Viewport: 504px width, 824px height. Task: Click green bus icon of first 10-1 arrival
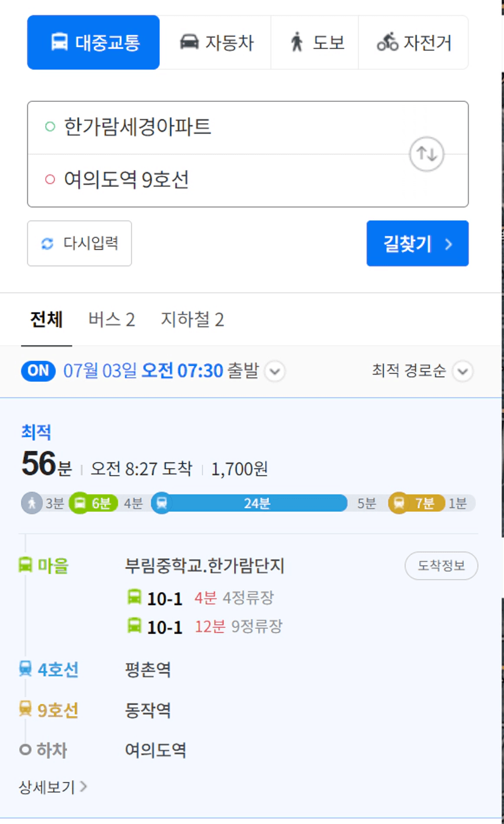134,597
